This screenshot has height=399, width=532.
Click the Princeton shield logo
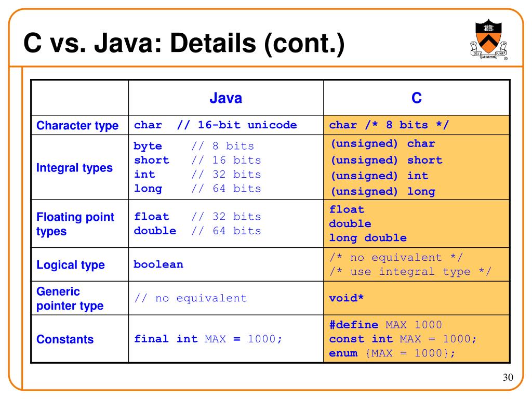pyautogui.click(x=489, y=39)
